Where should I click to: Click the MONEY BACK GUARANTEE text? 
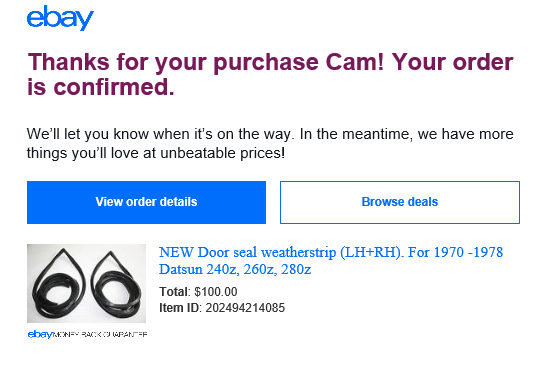pyautogui.click(x=100, y=334)
